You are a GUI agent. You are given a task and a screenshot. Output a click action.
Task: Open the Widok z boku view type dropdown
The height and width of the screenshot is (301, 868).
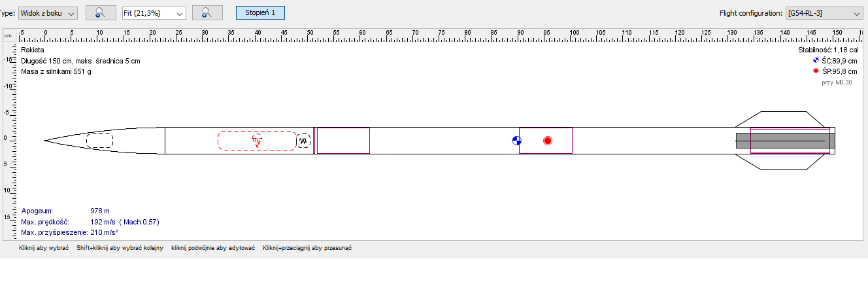click(x=48, y=13)
